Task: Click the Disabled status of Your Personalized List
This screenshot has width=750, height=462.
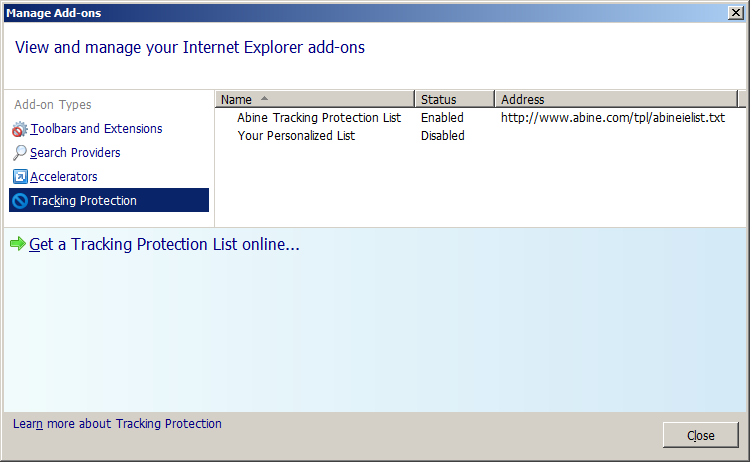Action: (443, 136)
